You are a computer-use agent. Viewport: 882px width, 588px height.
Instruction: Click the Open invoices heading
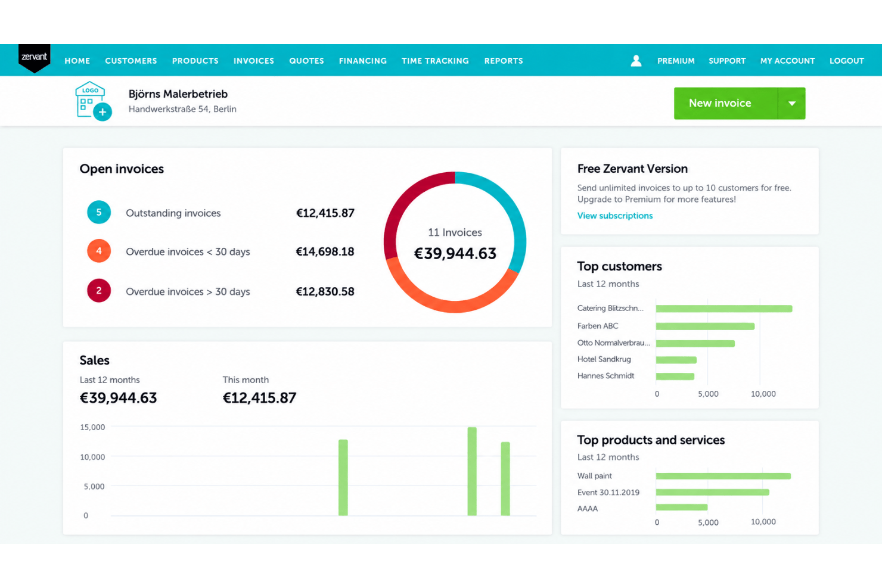click(x=122, y=169)
